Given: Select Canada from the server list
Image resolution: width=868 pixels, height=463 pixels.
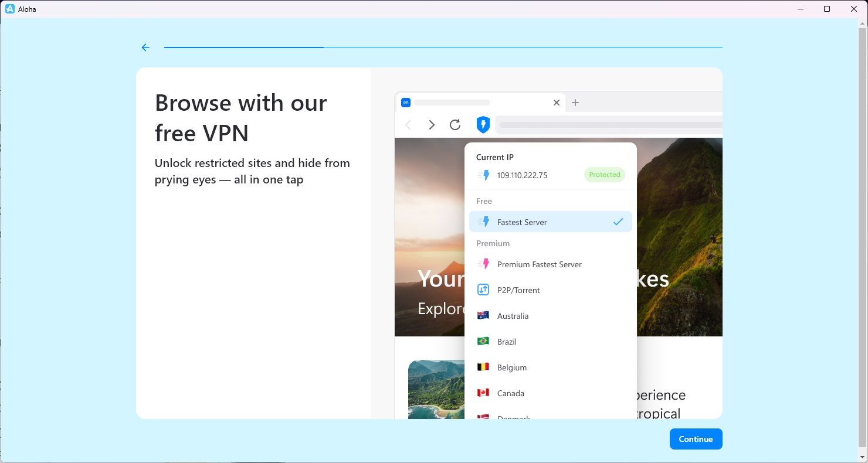Looking at the screenshot, I should coord(551,393).
